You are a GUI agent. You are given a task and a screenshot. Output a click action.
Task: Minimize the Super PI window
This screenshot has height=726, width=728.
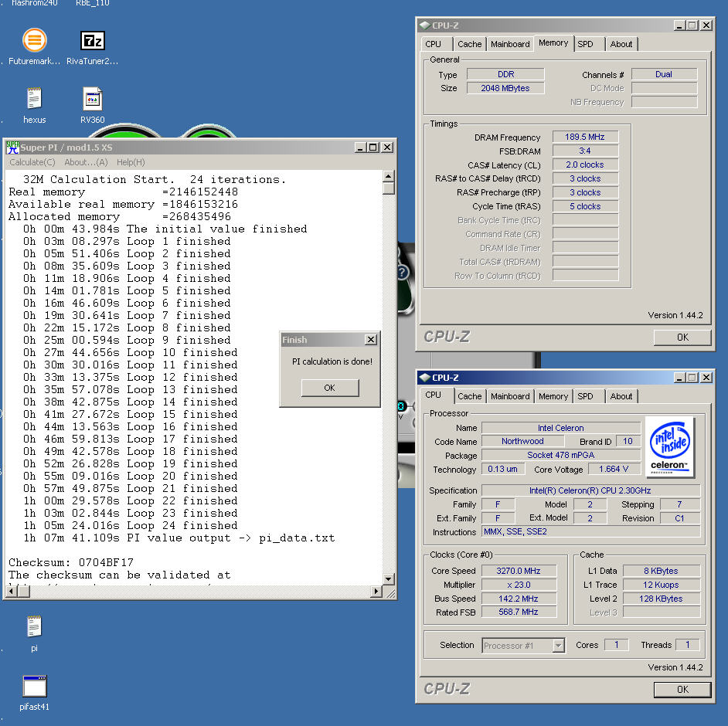(x=361, y=148)
